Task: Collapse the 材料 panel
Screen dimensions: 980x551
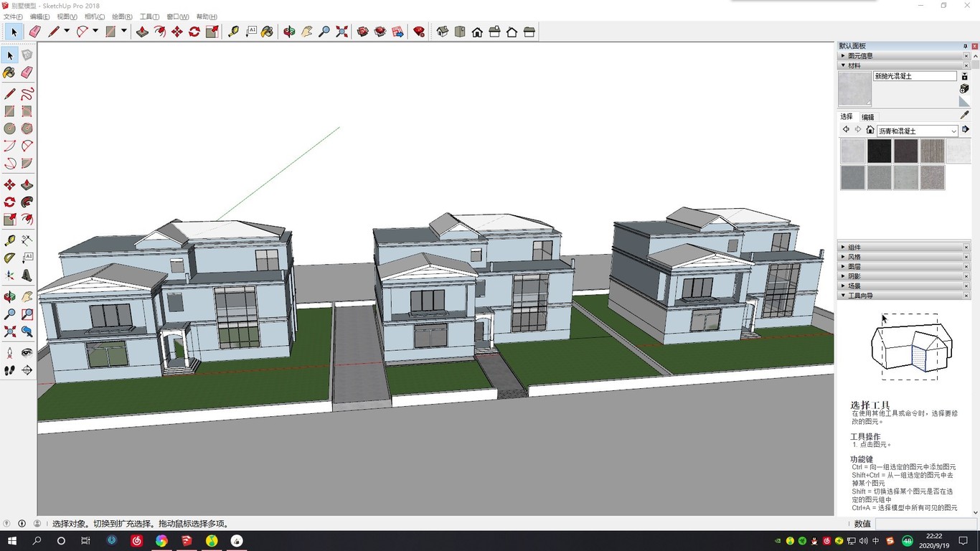Action: pos(903,65)
